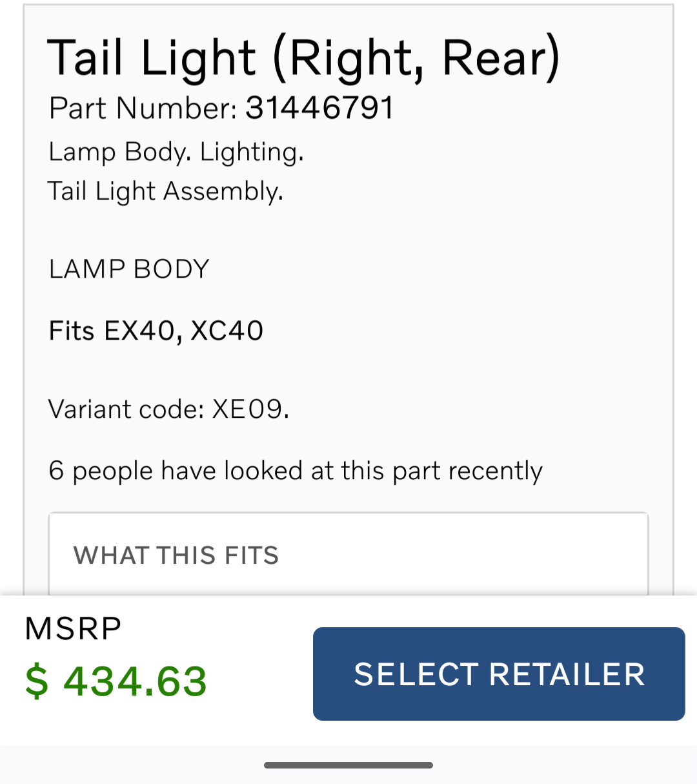Click the home indicator bar
697x784 pixels.
[x=348, y=765]
